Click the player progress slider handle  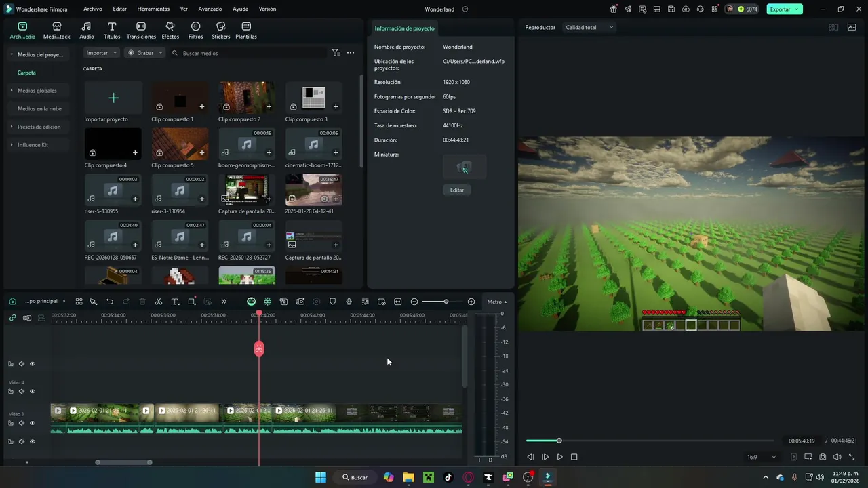pyautogui.click(x=559, y=441)
